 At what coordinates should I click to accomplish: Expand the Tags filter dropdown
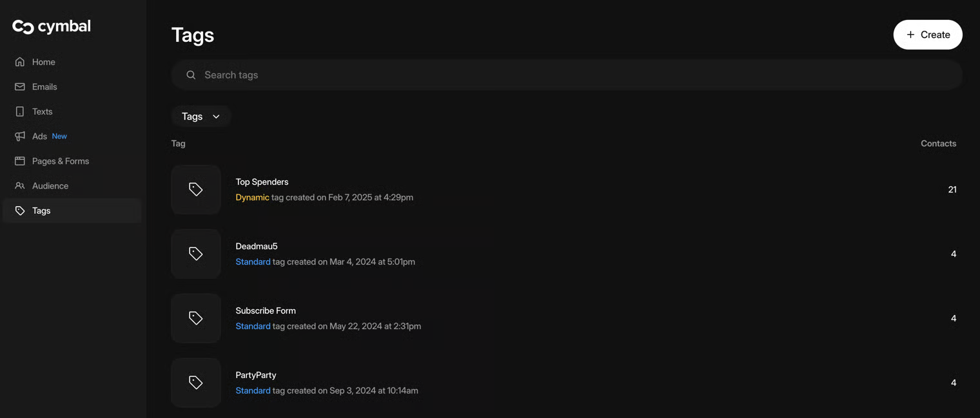click(x=201, y=117)
